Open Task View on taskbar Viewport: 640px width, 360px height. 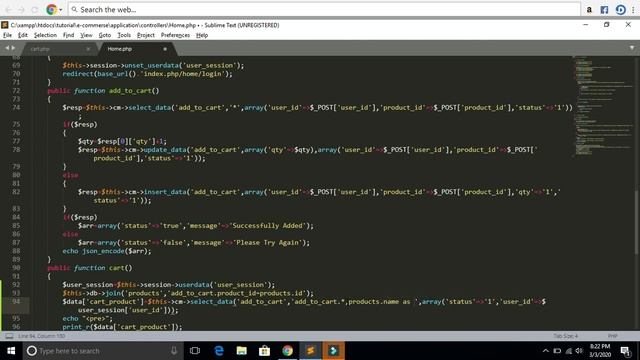(195, 351)
